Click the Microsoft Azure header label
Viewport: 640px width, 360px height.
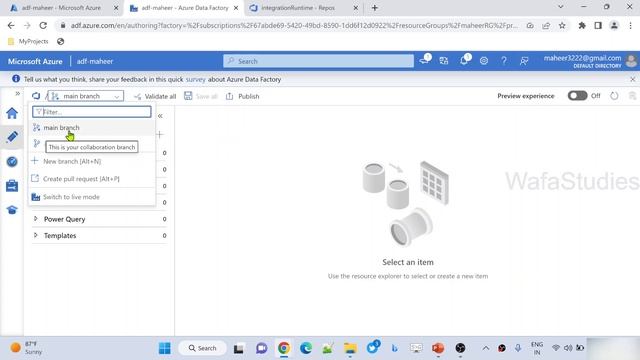coord(35,61)
